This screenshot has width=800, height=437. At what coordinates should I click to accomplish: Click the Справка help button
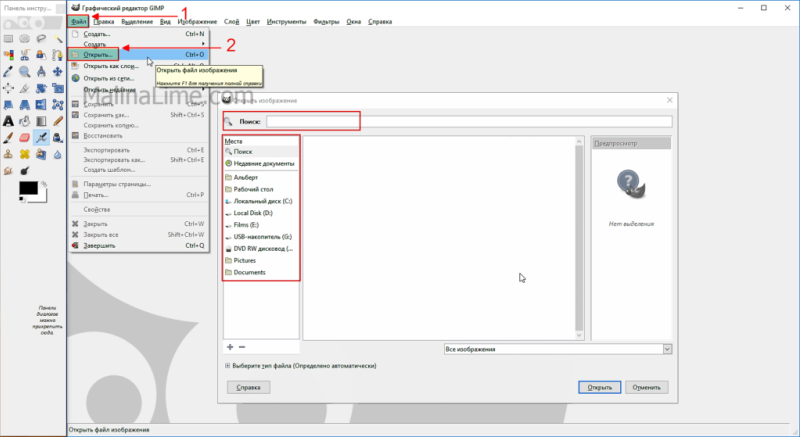pos(248,388)
